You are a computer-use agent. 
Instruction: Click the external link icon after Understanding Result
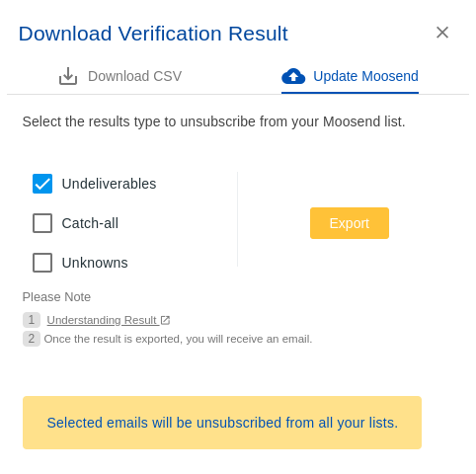165,320
